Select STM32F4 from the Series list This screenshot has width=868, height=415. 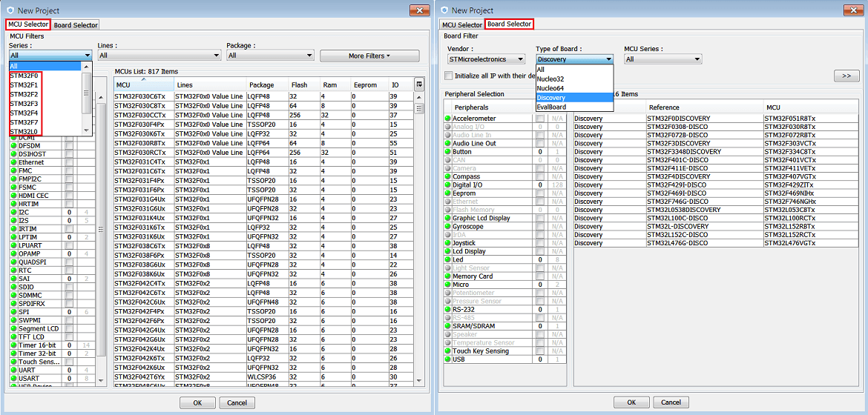point(24,113)
